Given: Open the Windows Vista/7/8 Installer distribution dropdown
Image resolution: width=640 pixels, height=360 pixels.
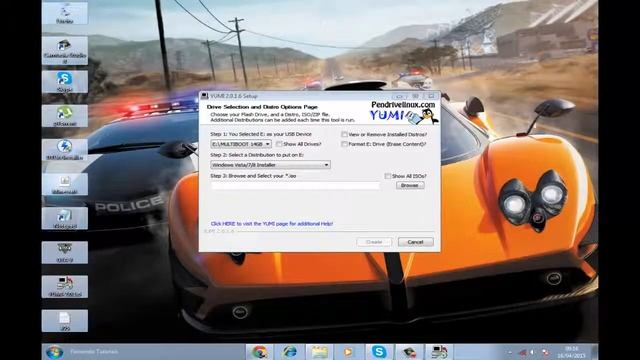Looking at the screenshot, I should (x=270, y=165).
